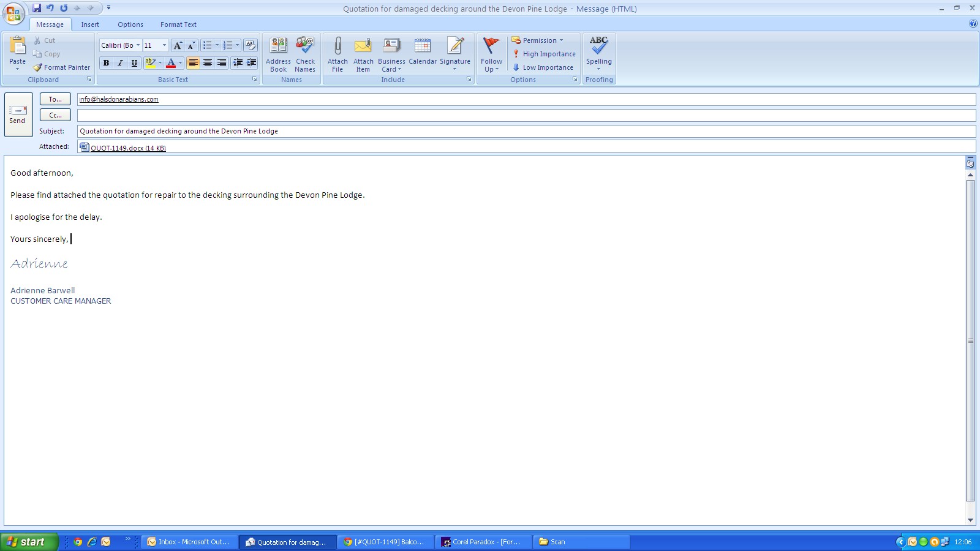
Task: Decrease the paragraph indent
Action: click(x=238, y=63)
